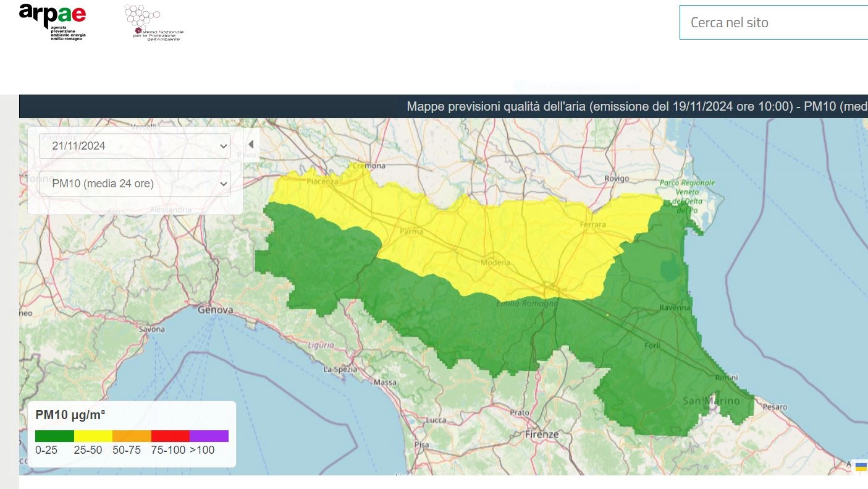Click the purple >100 legend swatch
Screen dimensions: 868x489
[x=209, y=436]
